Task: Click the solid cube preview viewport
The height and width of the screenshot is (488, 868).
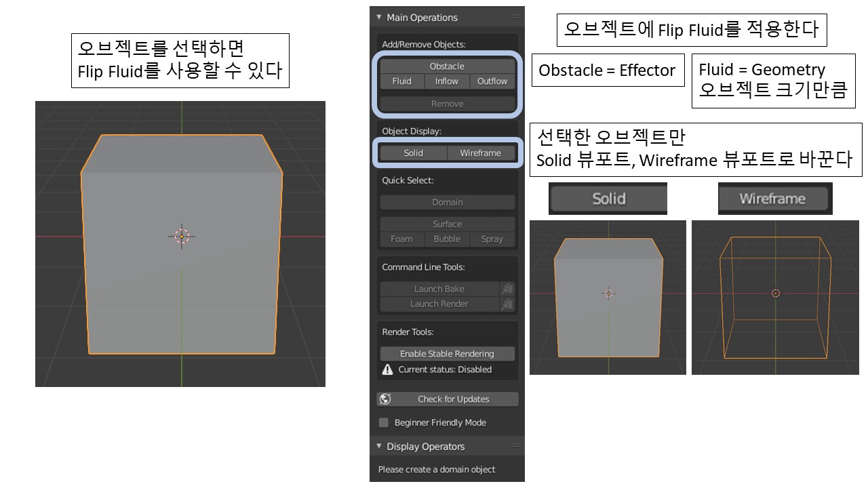Action: click(608, 297)
